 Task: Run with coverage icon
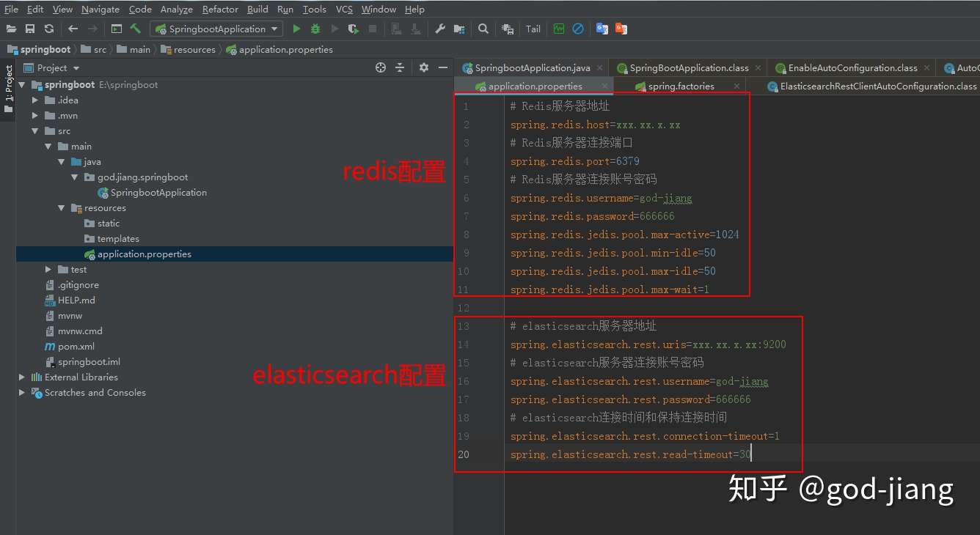(354, 29)
